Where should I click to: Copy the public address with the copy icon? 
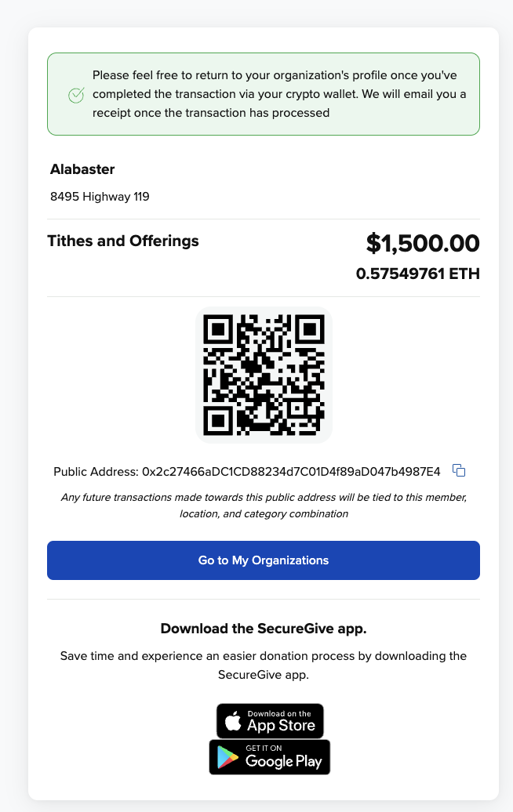460,470
